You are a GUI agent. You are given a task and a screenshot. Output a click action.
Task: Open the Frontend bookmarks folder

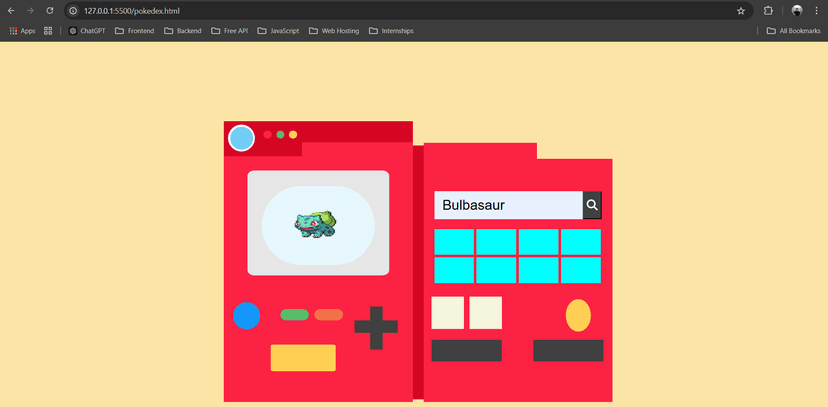[135, 31]
